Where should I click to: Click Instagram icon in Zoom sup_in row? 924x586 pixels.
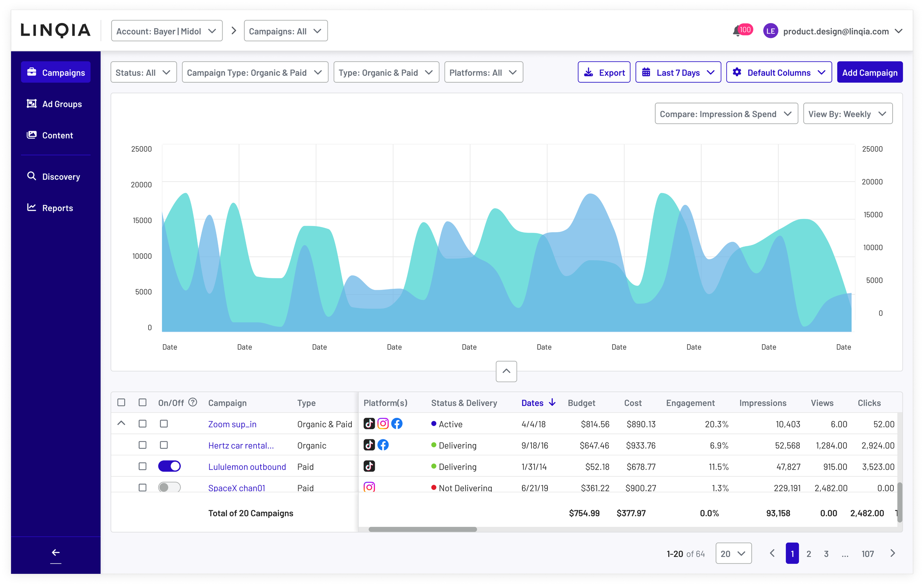(383, 424)
